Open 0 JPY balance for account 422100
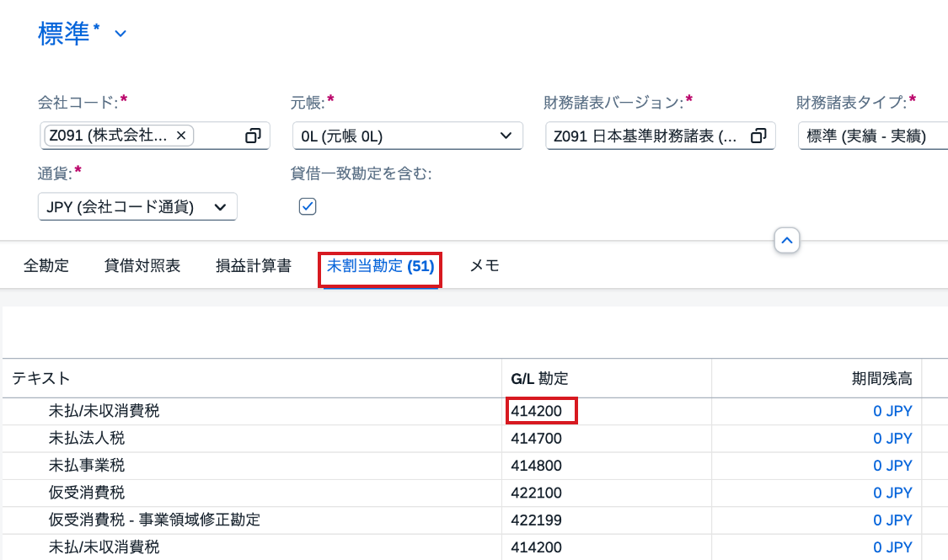The image size is (948, 560). tap(892, 493)
